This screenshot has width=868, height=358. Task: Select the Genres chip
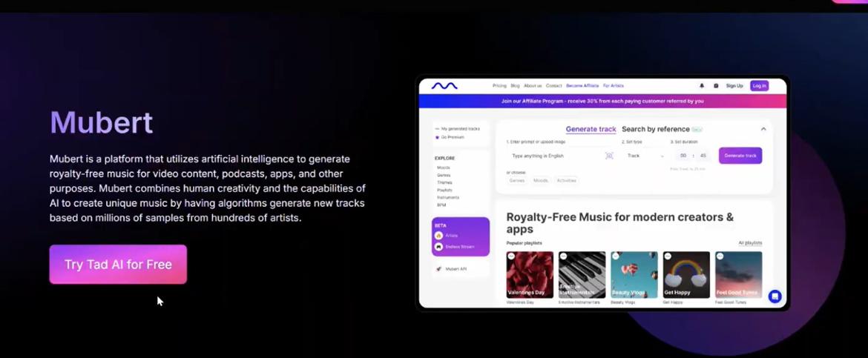[517, 180]
